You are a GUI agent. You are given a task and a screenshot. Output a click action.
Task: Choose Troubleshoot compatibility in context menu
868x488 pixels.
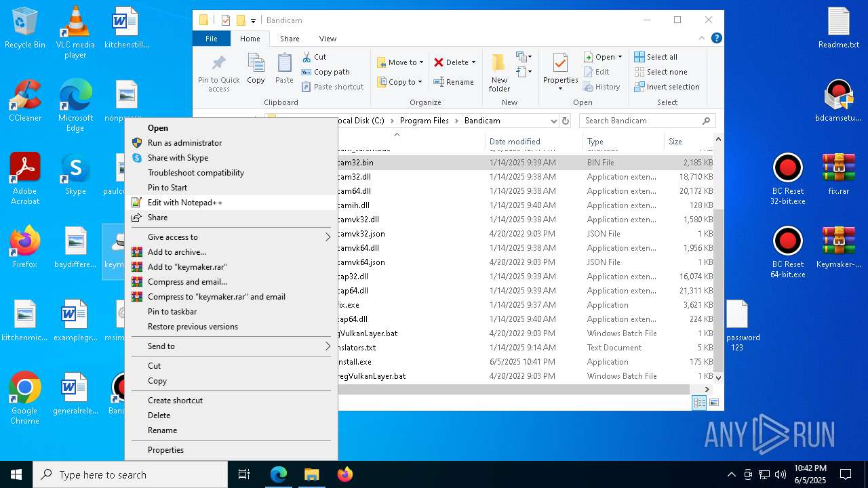(x=231, y=173)
